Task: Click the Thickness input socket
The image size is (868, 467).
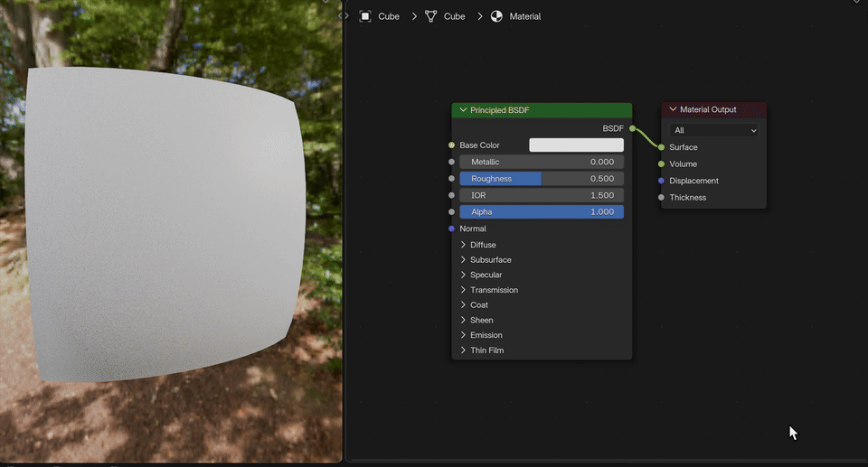Action: pos(661,197)
